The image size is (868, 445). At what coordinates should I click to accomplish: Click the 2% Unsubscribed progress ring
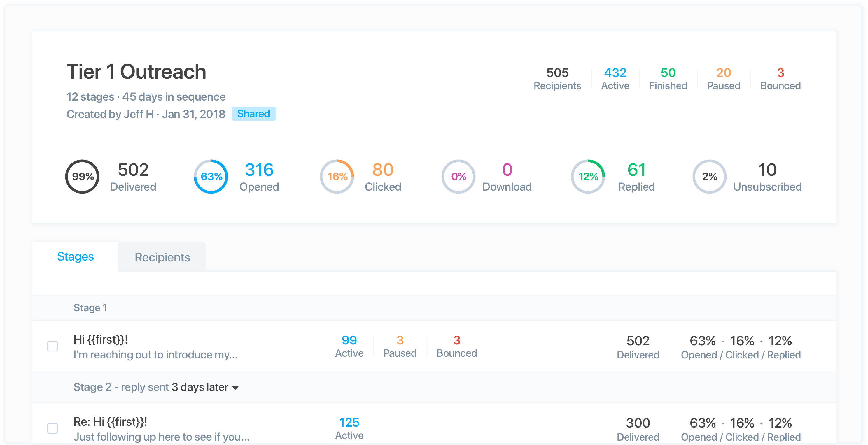click(709, 176)
